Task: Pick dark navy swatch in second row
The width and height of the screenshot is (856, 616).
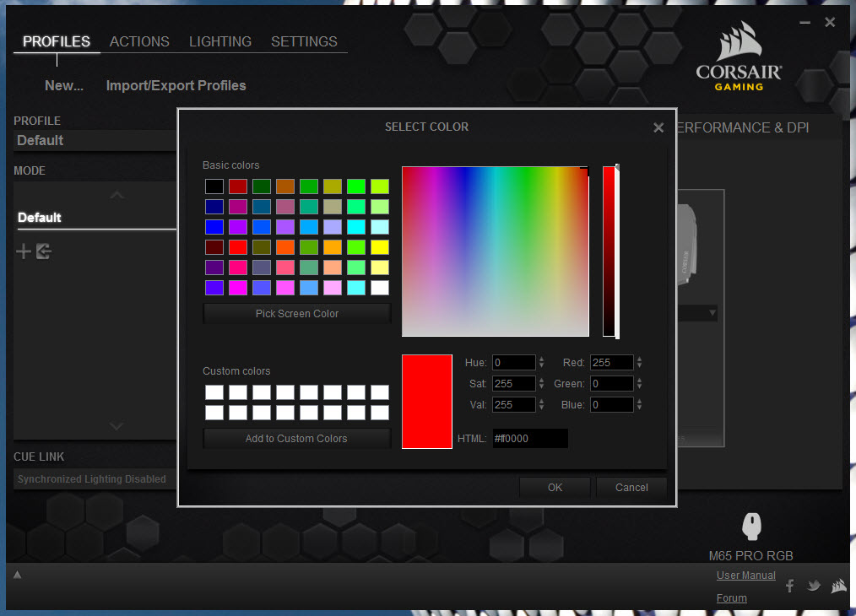Action: (x=214, y=207)
